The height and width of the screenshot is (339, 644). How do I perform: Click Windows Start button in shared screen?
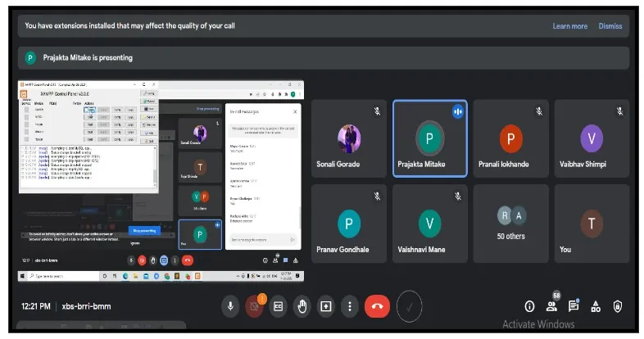23,276
